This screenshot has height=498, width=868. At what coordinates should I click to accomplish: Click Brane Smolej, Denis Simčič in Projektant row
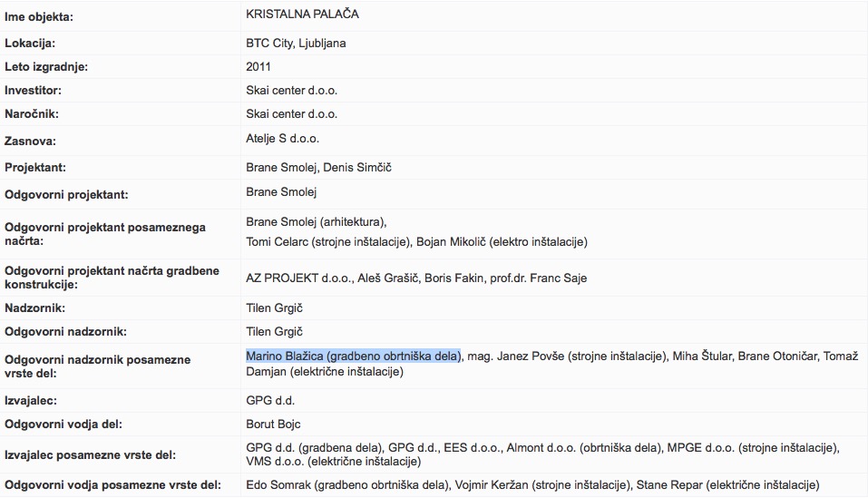tap(318, 167)
